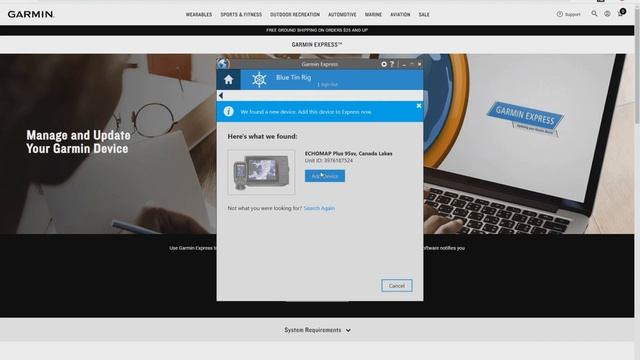Click the Cancel button
This screenshot has width=640, height=360.
click(397, 286)
